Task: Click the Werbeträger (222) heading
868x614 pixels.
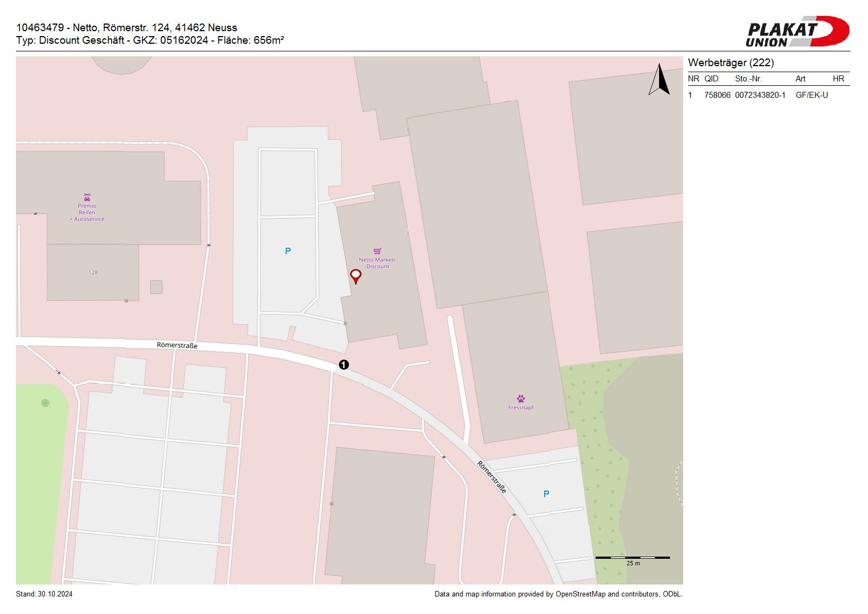Action: pos(731,63)
